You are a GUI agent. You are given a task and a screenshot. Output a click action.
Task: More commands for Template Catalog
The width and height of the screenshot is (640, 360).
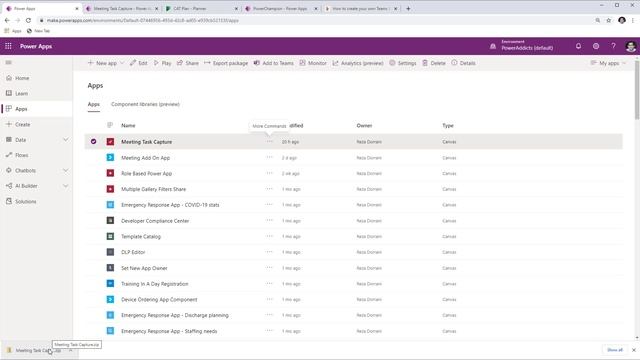[x=269, y=236]
